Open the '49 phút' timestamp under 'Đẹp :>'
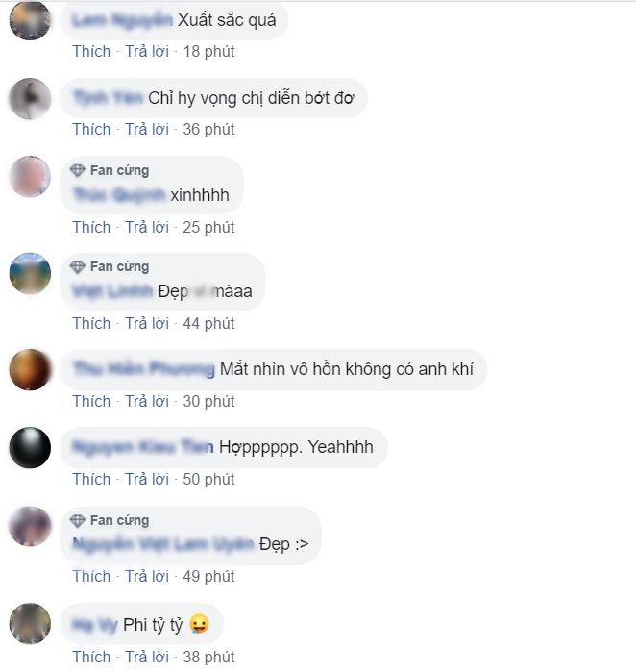The image size is (636, 672). click(208, 577)
